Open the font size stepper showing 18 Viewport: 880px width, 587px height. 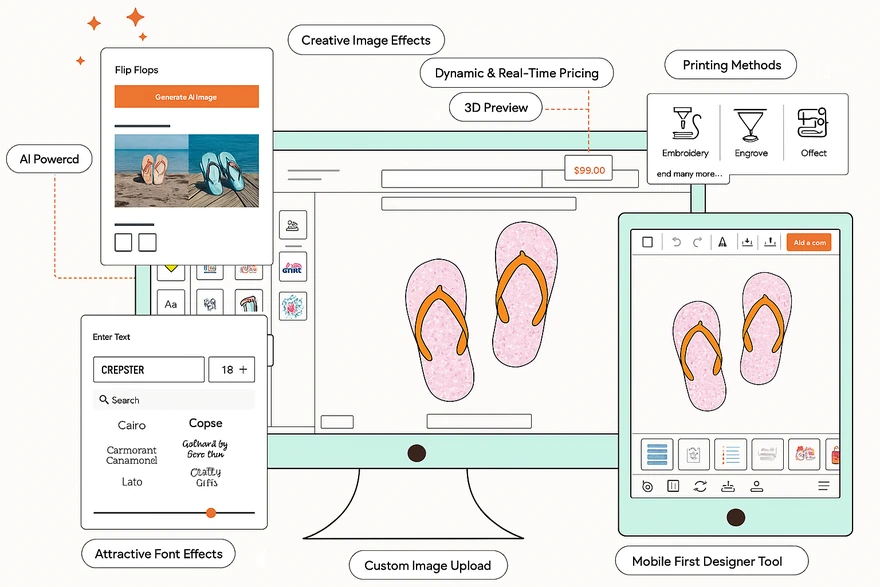[232, 369]
